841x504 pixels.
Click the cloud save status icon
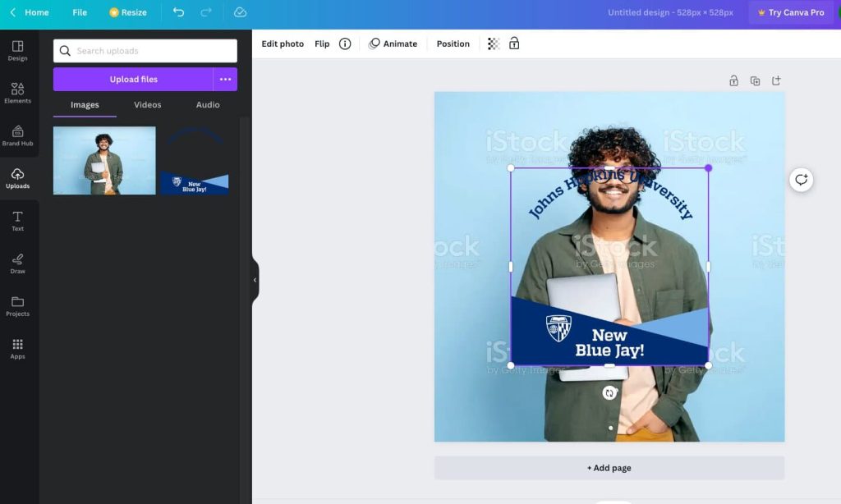click(x=240, y=11)
